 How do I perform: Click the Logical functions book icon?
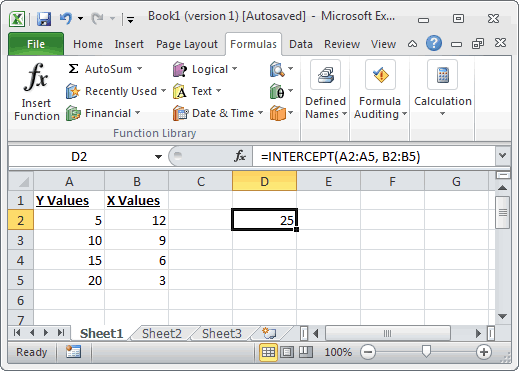180,69
